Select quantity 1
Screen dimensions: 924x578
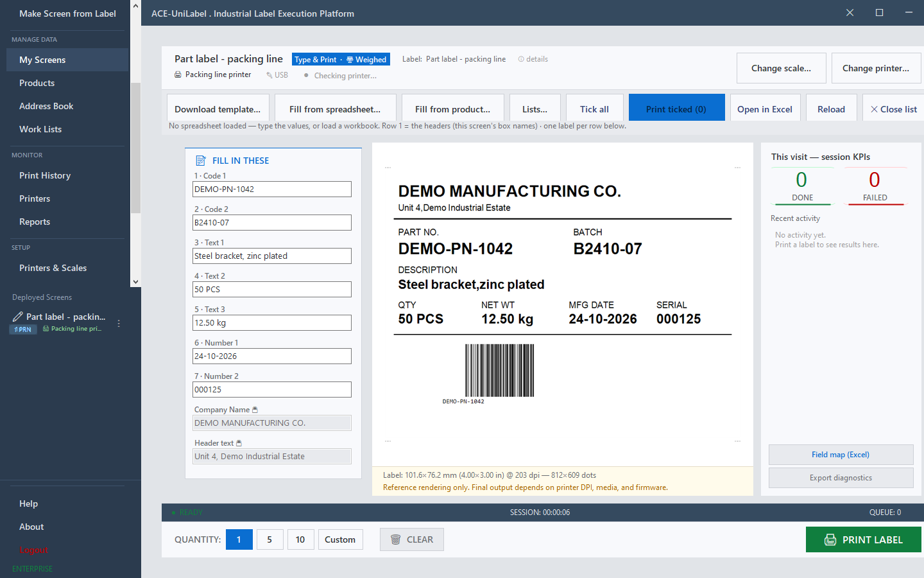(239, 539)
